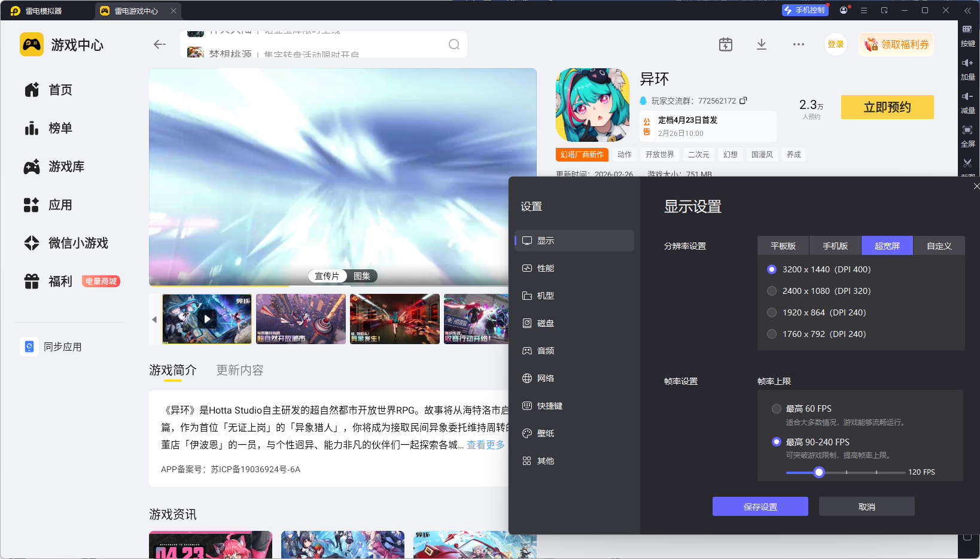Open 网络 network settings

click(574, 378)
